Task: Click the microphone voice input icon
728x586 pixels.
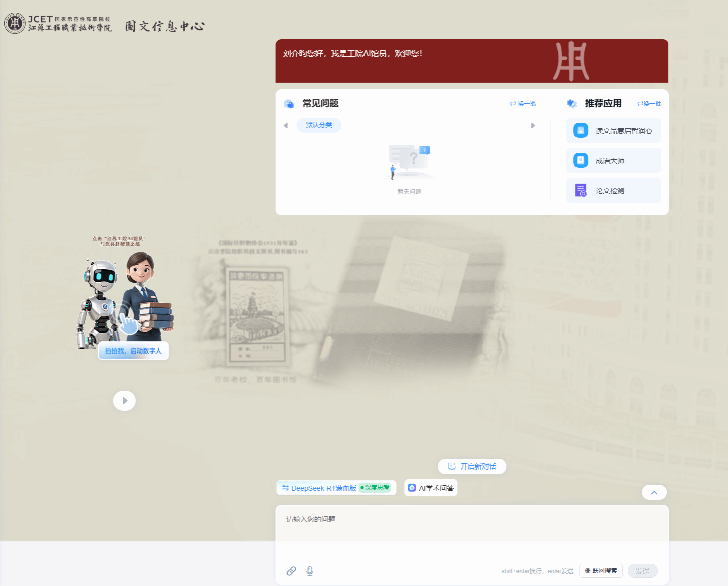Action: click(310, 571)
